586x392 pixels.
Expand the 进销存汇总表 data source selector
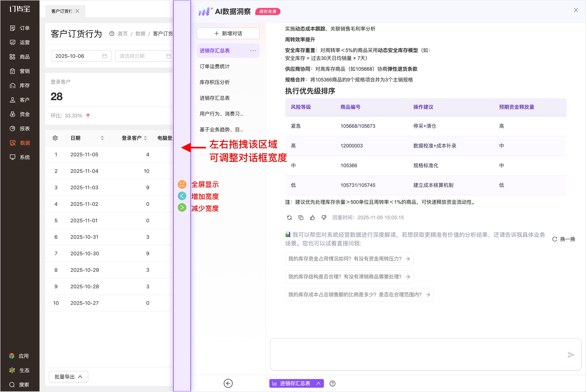296,383
